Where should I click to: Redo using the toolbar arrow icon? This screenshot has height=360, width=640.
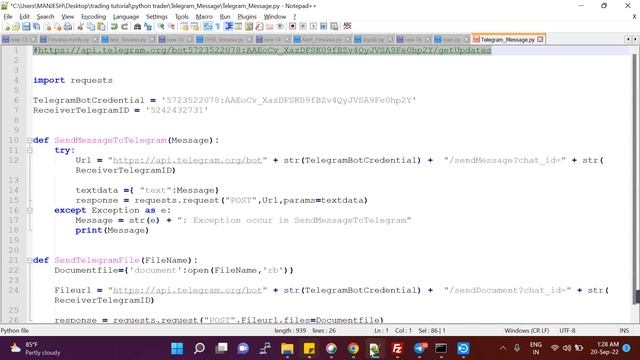124,27
